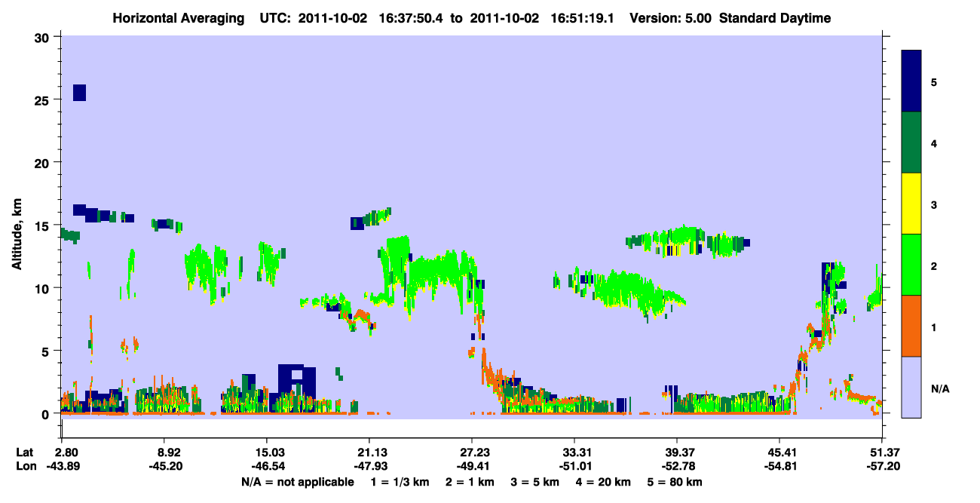Click the dark blue level 5 colorbar segment
Viewport: 980px width, 503px height.
(911, 81)
